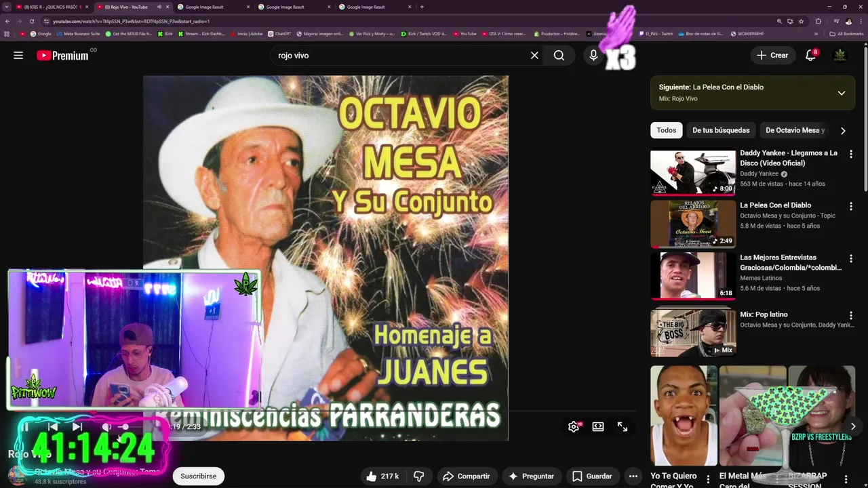Open the WOMIER68HE bookmark

[747, 33]
